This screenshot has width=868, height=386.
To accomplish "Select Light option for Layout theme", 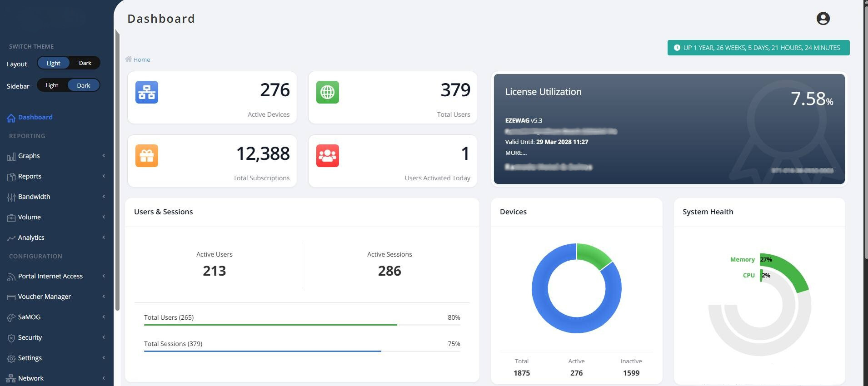I will pos(53,63).
